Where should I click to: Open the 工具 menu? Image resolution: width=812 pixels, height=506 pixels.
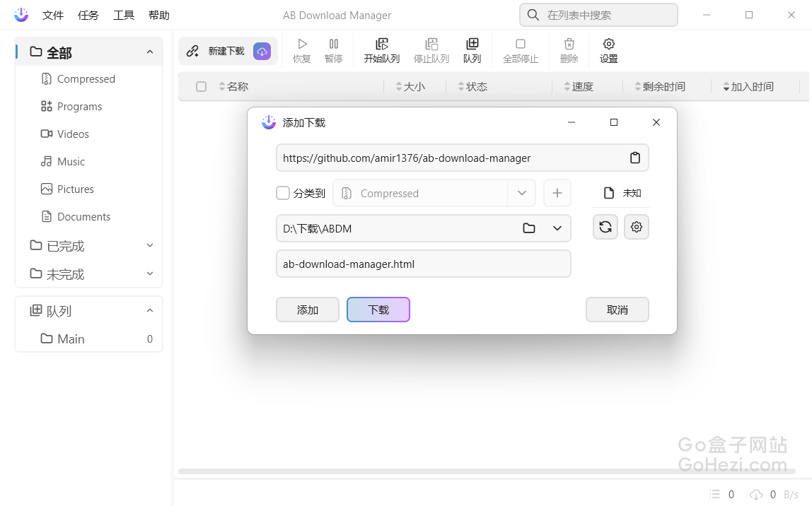(124, 15)
